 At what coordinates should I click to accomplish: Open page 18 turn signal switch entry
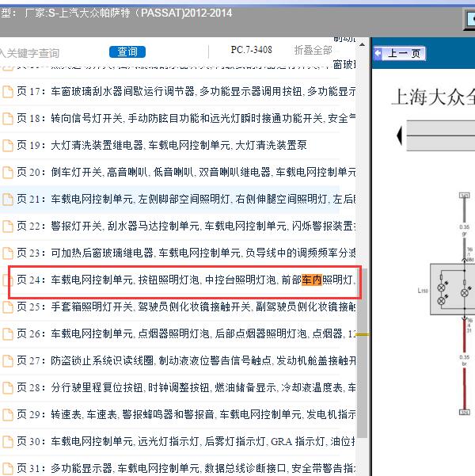(186, 118)
